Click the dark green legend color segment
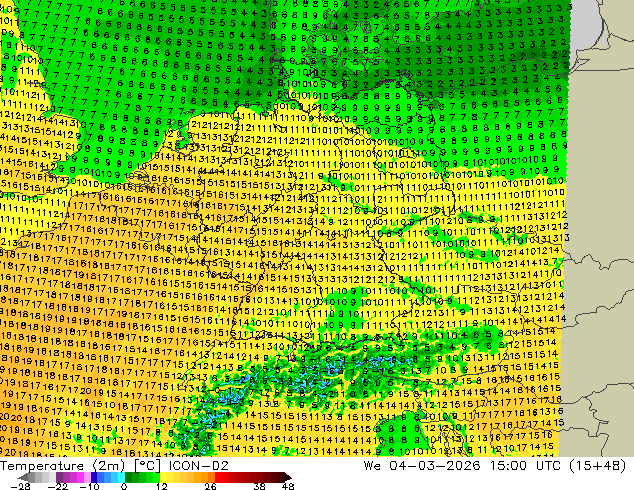This screenshot has width=634, height=490. click(128, 477)
